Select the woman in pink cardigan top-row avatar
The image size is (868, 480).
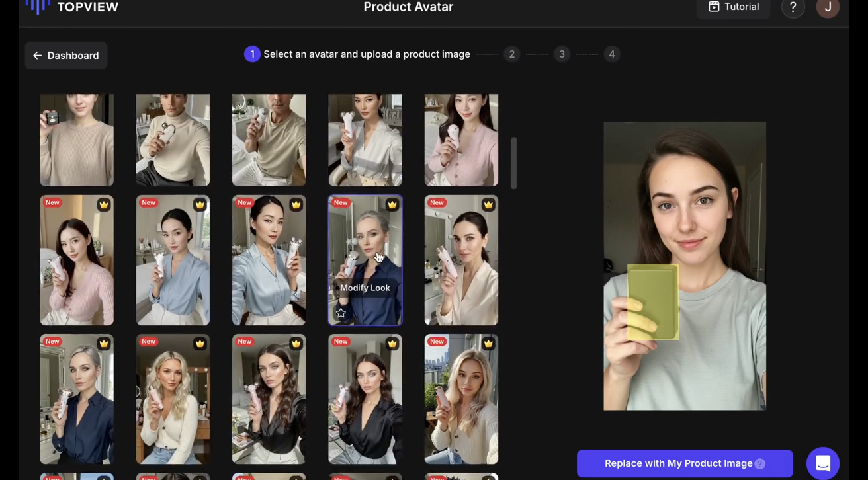tap(461, 140)
